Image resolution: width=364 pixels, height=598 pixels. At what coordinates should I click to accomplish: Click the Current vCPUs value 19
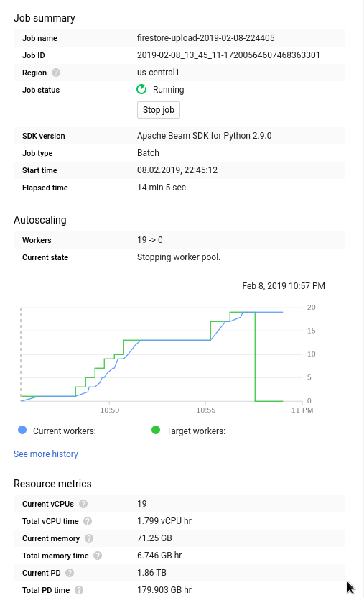click(x=141, y=504)
